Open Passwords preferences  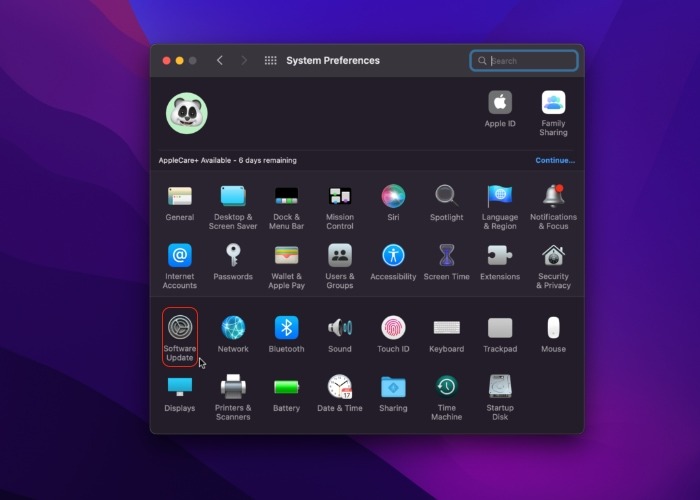233,262
